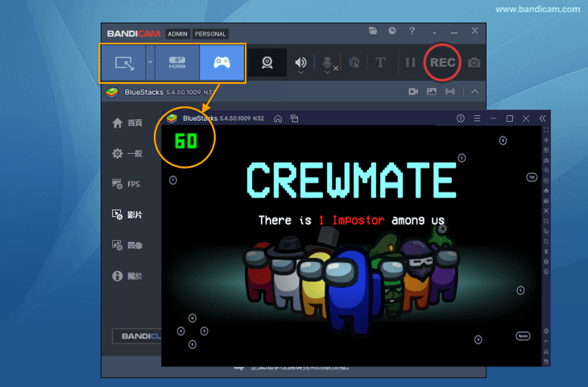Select the screen rectangle recording mode
The image size is (588, 387).
[124, 62]
